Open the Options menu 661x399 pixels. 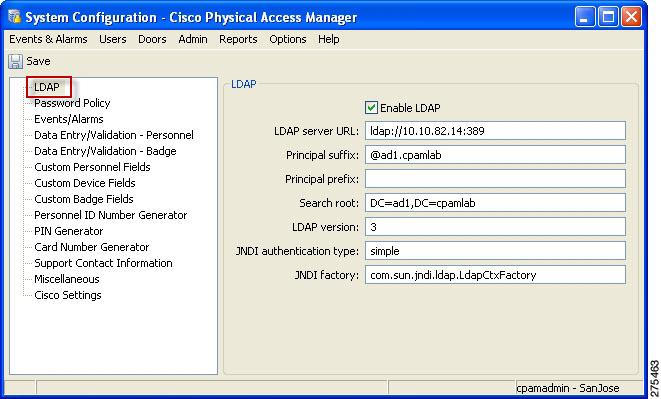288,39
